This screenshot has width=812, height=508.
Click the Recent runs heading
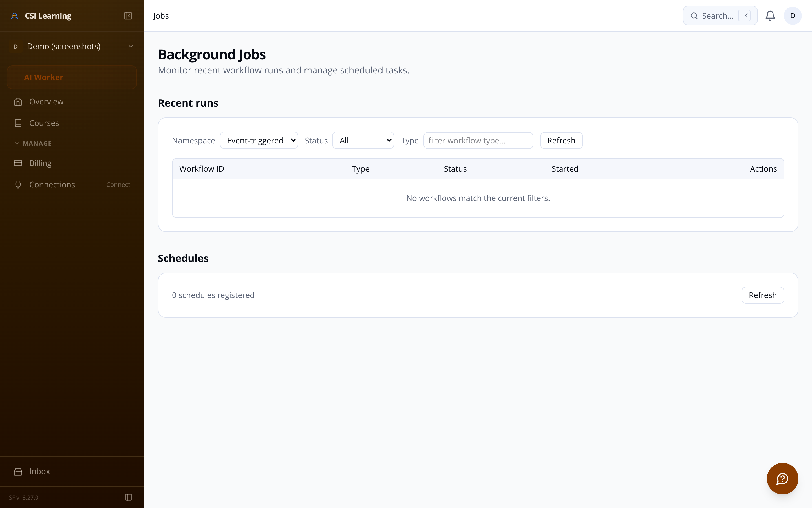tap(188, 103)
